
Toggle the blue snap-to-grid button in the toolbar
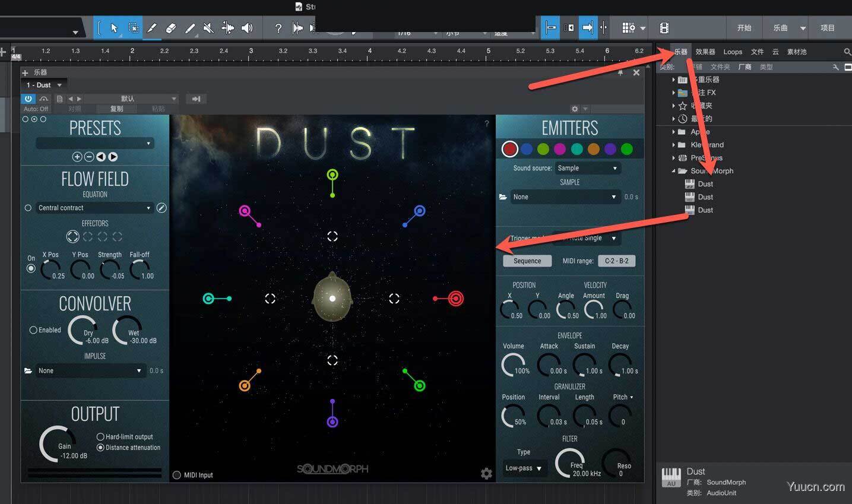tap(550, 27)
